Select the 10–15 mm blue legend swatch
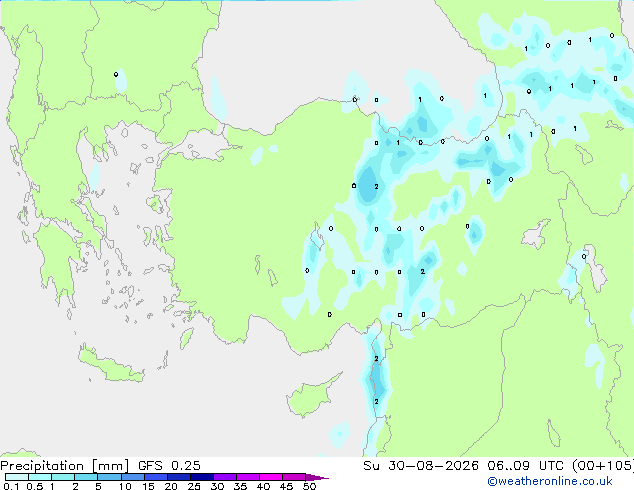The width and height of the screenshot is (634, 490). pos(132,477)
